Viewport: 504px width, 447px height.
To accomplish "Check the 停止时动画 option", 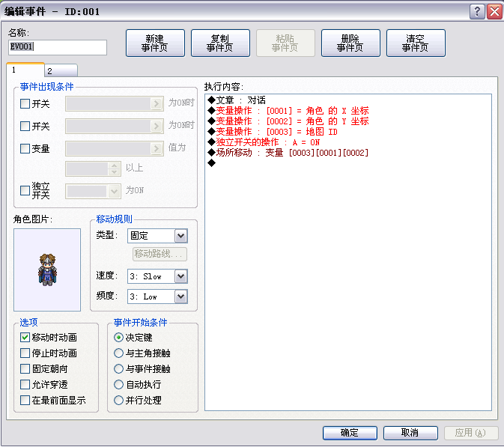I will click(x=25, y=353).
